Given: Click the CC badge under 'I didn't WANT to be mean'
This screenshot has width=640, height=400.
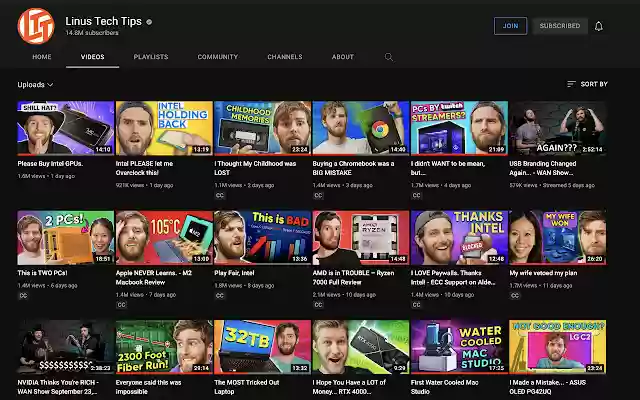Looking at the screenshot, I should pyautogui.click(x=416, y=196).
